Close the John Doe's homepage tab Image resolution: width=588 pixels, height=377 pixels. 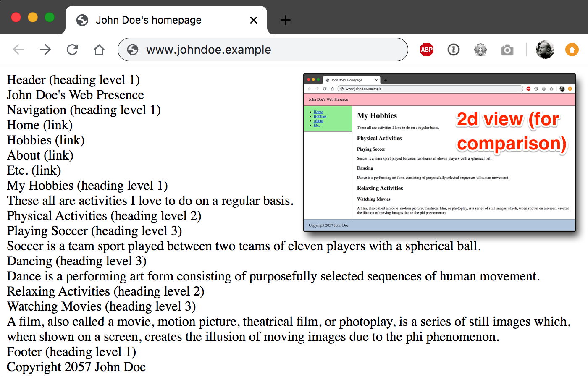tap(254, 20)
